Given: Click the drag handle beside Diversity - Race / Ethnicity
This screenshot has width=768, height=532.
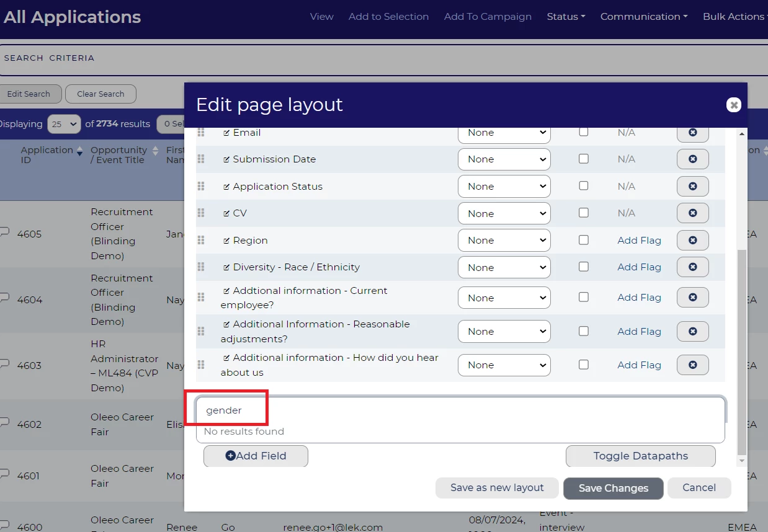Looking at the screenshot, I should coord(201,267).
